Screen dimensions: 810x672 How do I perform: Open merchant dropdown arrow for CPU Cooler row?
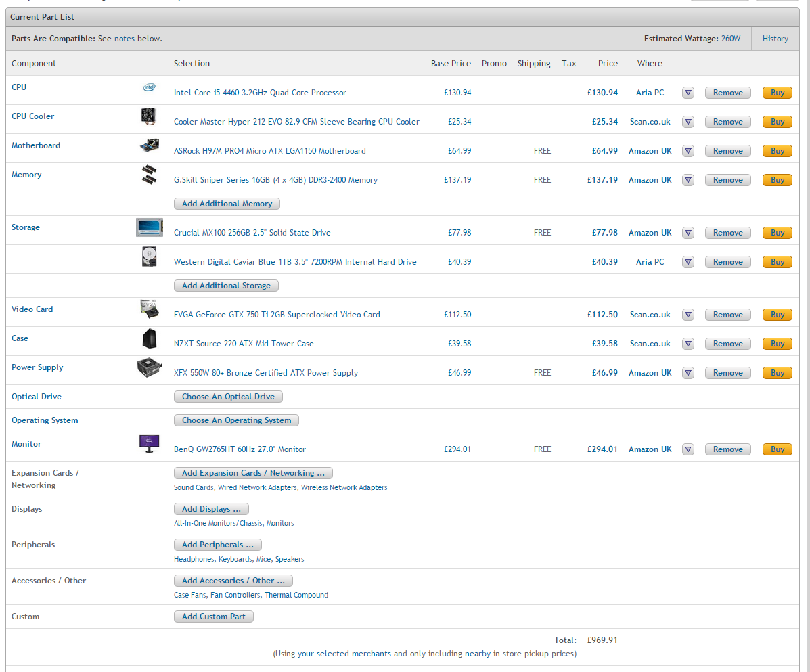[x=688, y=122]
